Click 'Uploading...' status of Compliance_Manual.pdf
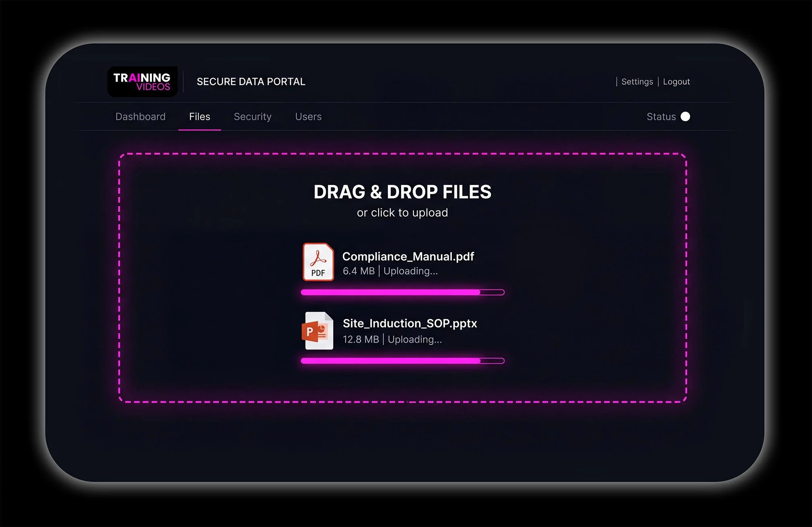The image size is (812, 527). coord(410,271)
